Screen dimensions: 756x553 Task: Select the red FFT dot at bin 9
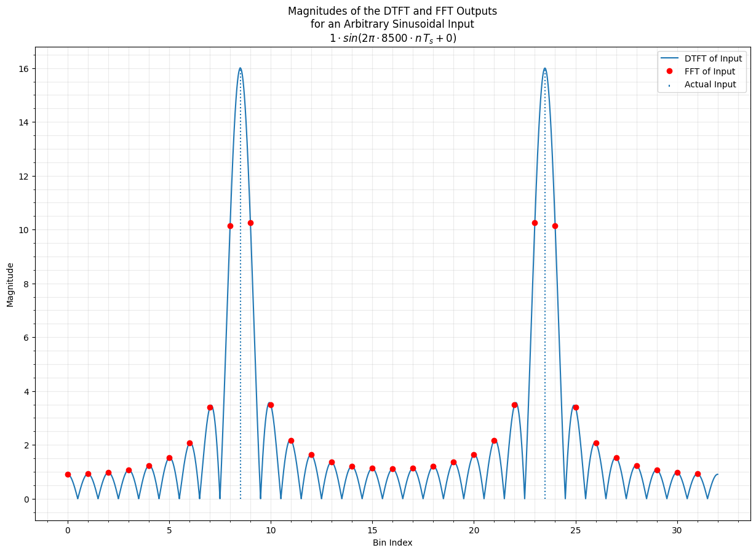pos(250,223)
